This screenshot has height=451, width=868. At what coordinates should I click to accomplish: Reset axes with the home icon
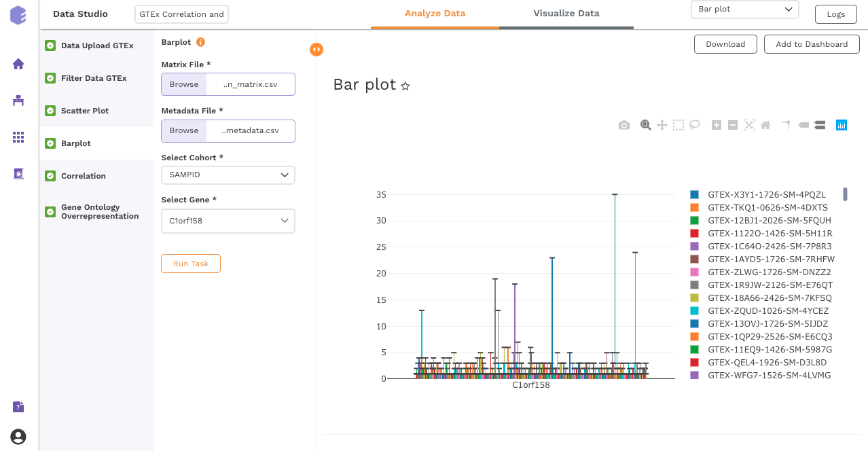pyautogui.click(x=765, y=125)
